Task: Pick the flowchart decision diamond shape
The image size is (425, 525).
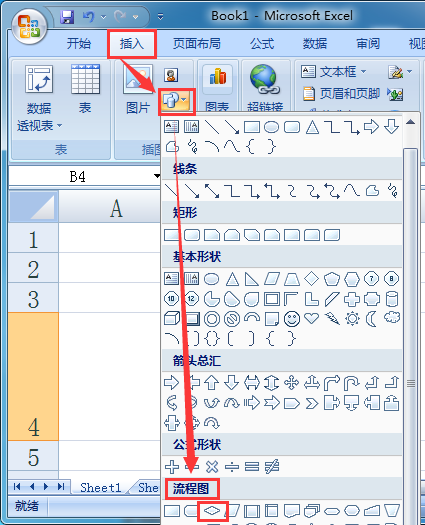Action: point(212,511)
